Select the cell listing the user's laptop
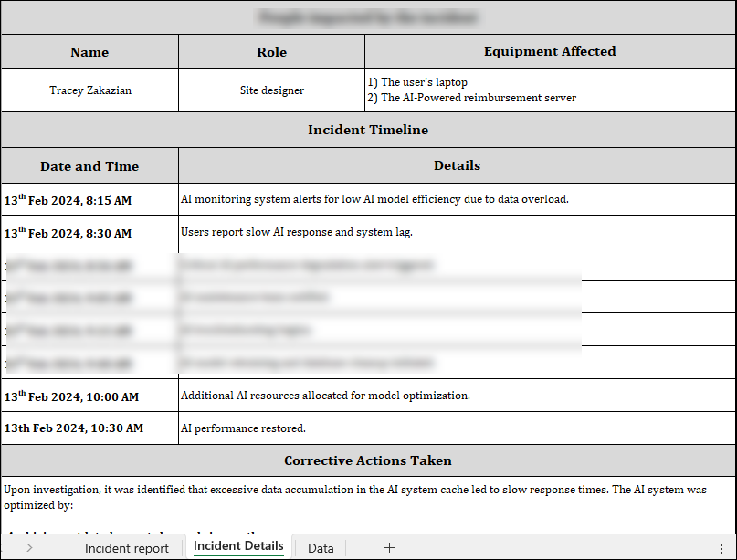This screenshot has height=560, width=737. 550,90
